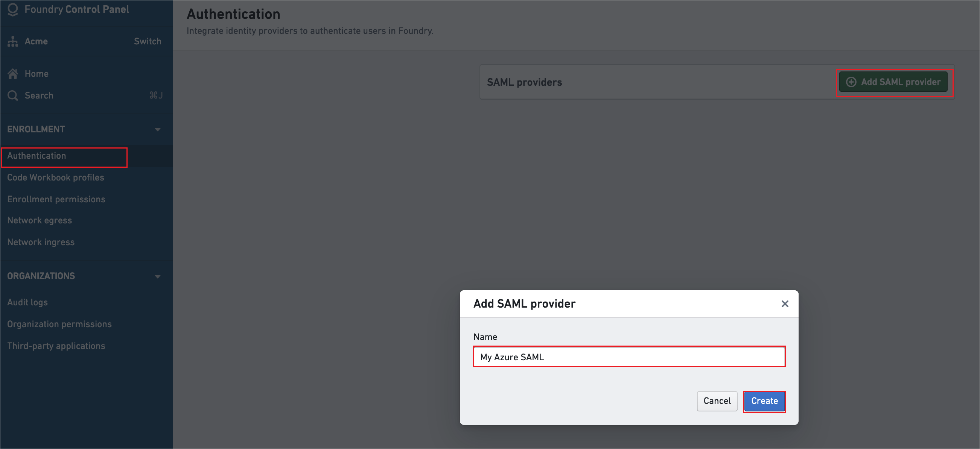Click the Cancel button in dialog
980x449 pixels.
[x=717, y=401]
